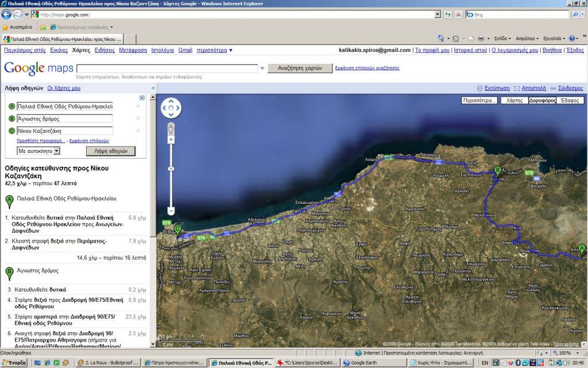Screen dimensions: 588x368
Task: Click the destination B field Άγνωστος δρόμος
Action: pyautogui.click(x=64, y=118)
